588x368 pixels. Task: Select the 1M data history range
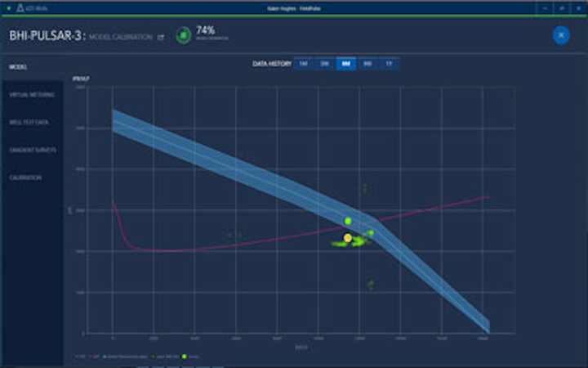(x=303, y=64)
